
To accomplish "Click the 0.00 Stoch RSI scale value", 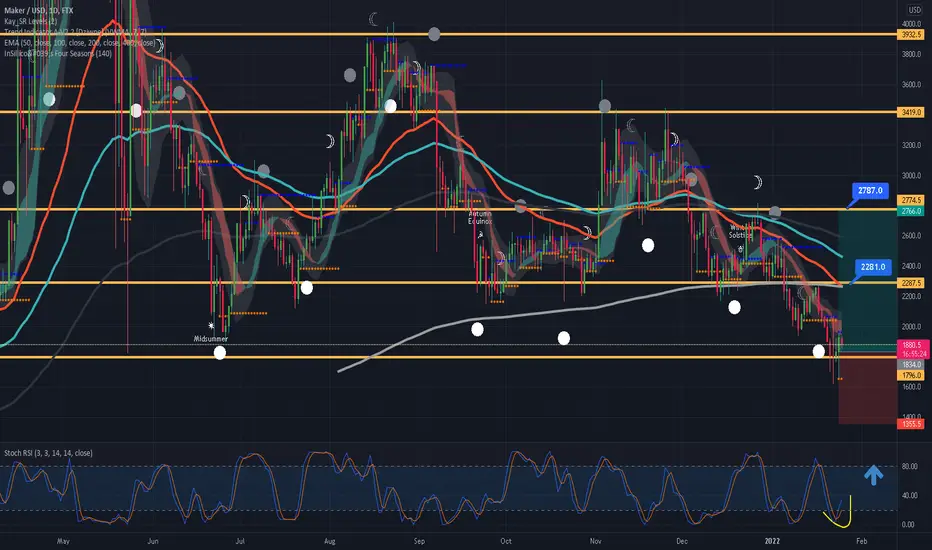I will coord(909,524).
